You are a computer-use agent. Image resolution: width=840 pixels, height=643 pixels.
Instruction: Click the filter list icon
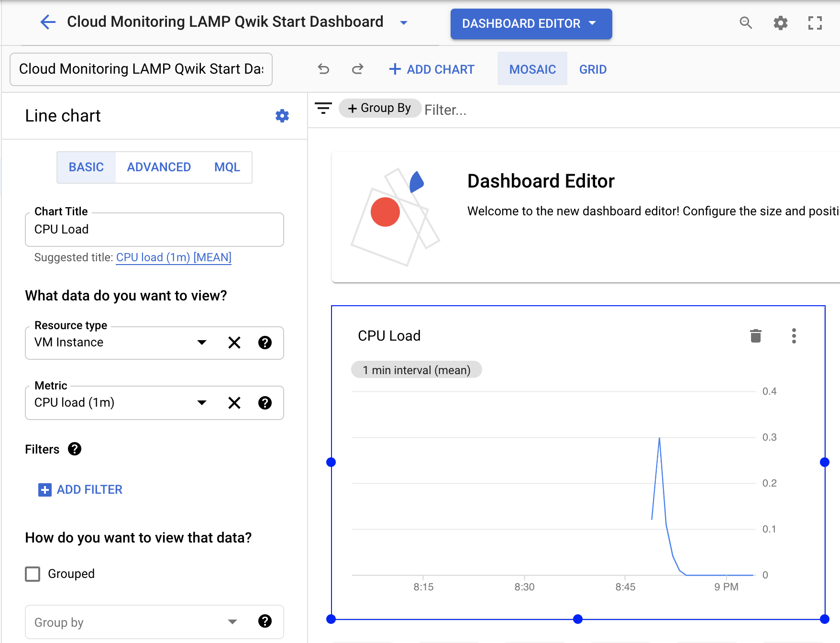tap(323, 109)
